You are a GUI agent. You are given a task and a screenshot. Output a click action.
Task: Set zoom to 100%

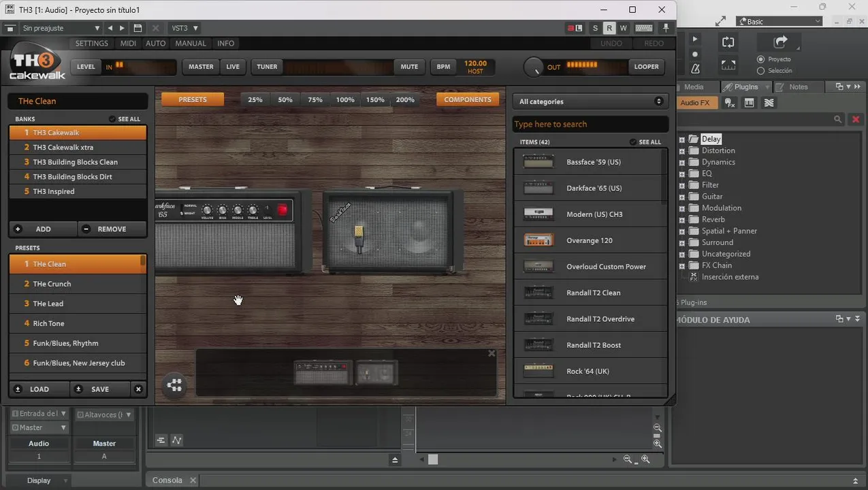click(x=345, y=99)
